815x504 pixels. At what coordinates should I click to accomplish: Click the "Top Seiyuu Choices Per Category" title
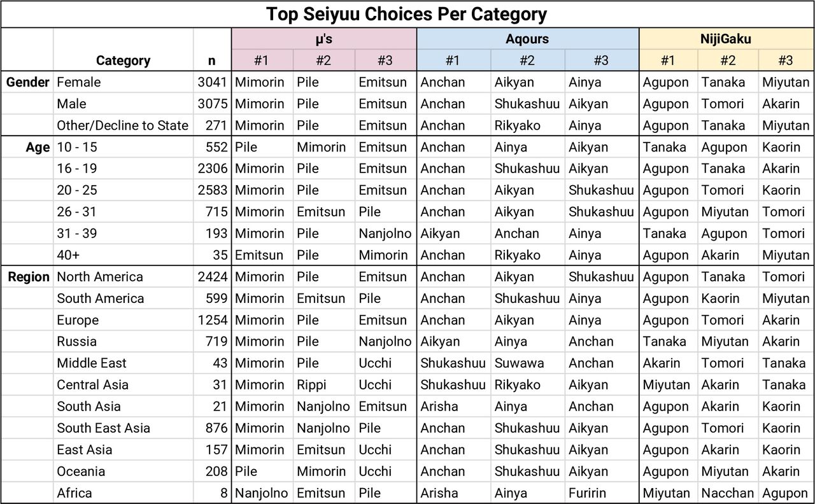tap(407, 14)
